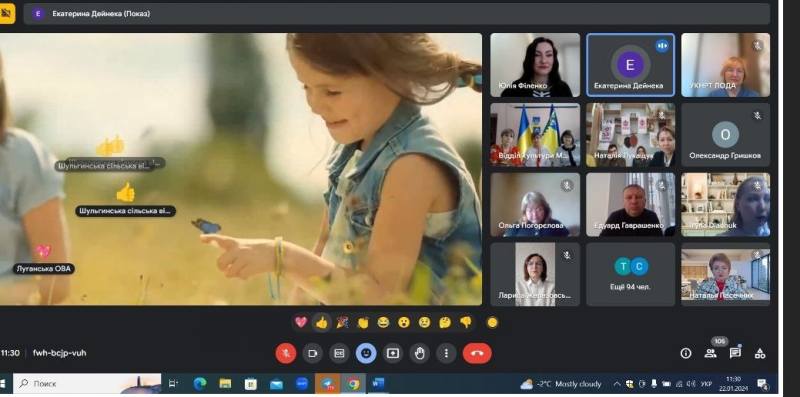The height and width of the screenshot is (397, 800).
Task: Open the 'Ещё 94 чел.' participants tile
Action: (x=631, y=275)
